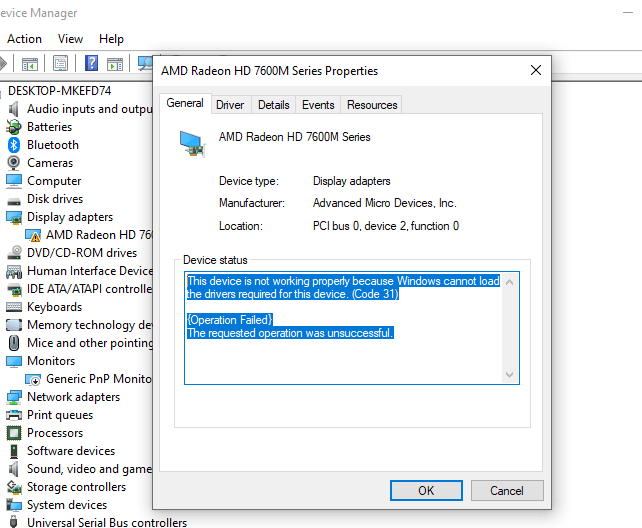Select the System devices tree item
Viewport: 642px width, 528px height.
click(x=67, y=505)
